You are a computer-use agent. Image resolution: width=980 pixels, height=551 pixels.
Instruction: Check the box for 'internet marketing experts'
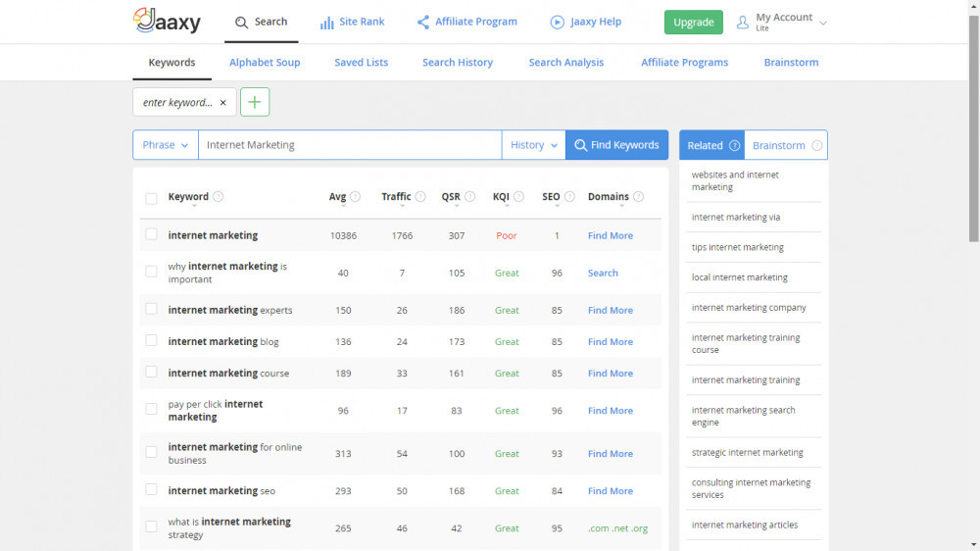click(x=151, y=309)
